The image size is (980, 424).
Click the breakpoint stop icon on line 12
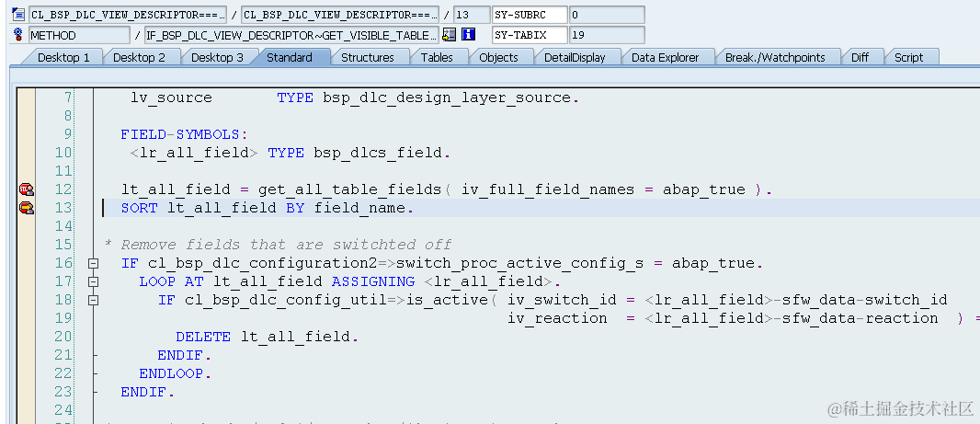click(27, 189)
